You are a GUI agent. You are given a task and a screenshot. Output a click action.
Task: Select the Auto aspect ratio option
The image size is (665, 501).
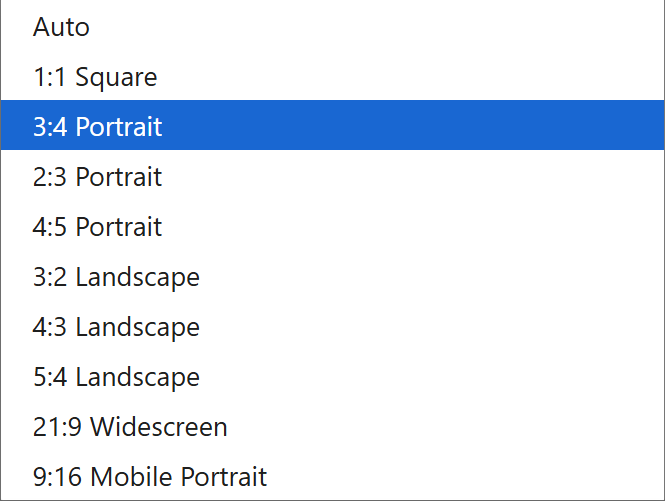tap(332, 26)
